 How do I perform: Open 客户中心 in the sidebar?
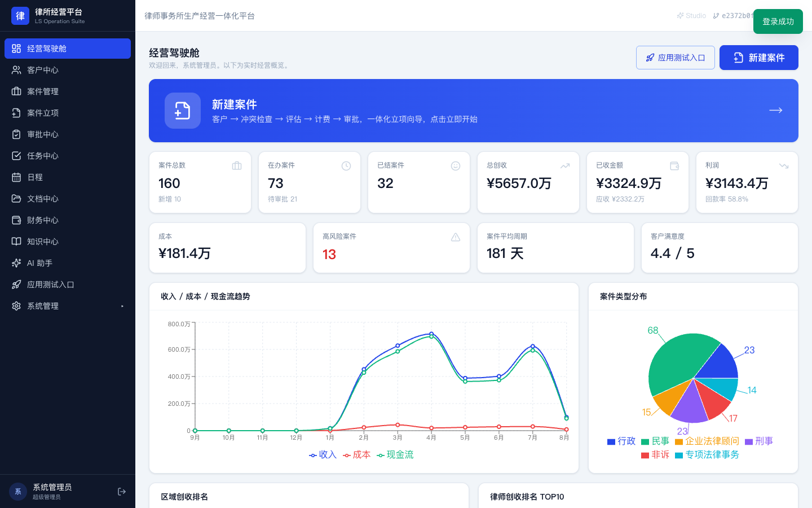click(x=68, y=70)
